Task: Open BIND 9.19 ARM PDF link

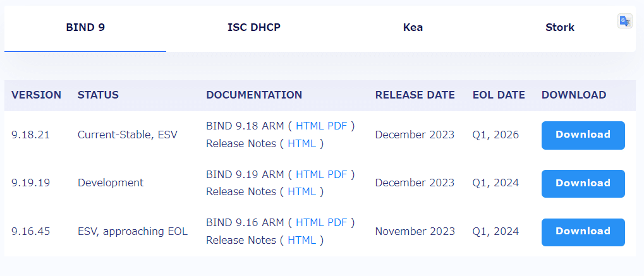Action: tap(337, 174)
